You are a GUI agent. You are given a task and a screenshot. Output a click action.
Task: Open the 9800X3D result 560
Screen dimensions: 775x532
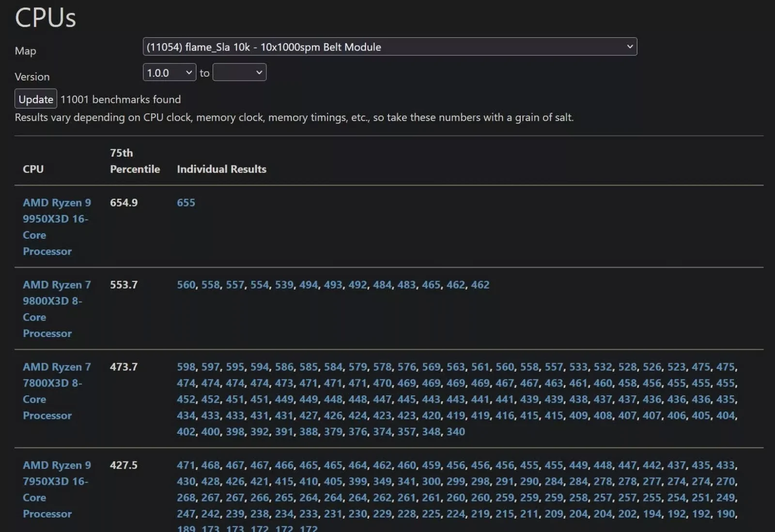pos(186,285)
